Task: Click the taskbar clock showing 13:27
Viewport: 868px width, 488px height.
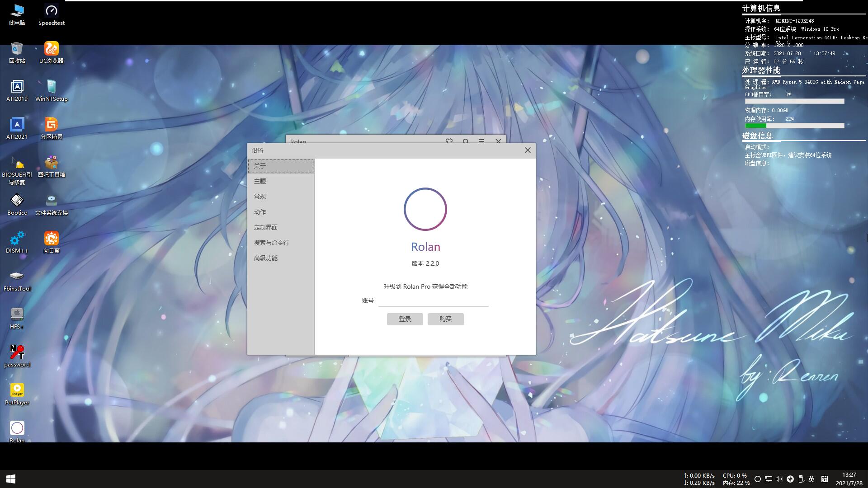Action: 849,479
